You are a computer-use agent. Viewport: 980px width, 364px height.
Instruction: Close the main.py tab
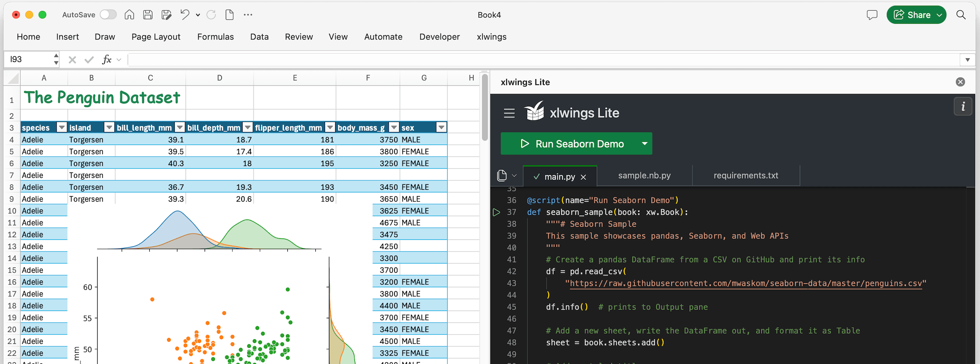(x=583, y=177)
